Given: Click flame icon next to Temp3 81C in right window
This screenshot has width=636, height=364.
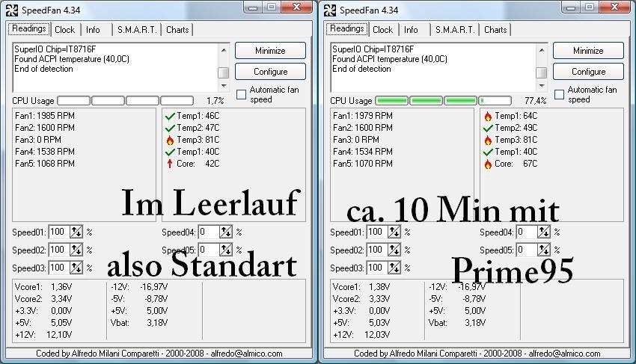Looking at the screenshot, I should pyautogui.click(x=488, y=141).
